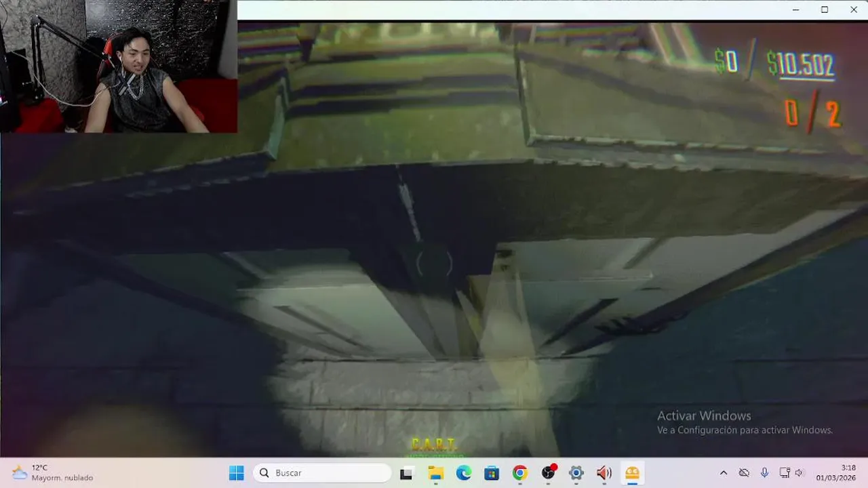Open the volume speaker tray icon
The height and width of the screenshot is (488, 868).
point(799,473)
